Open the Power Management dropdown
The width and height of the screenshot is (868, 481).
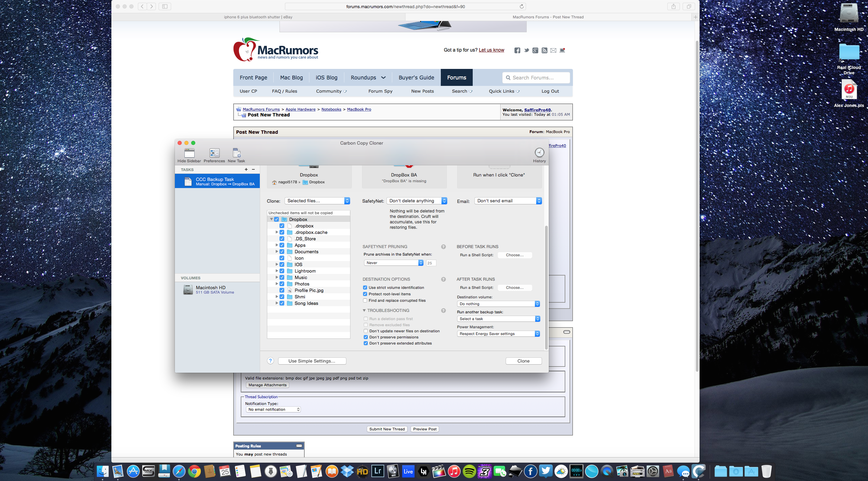(x=499, y=334)
